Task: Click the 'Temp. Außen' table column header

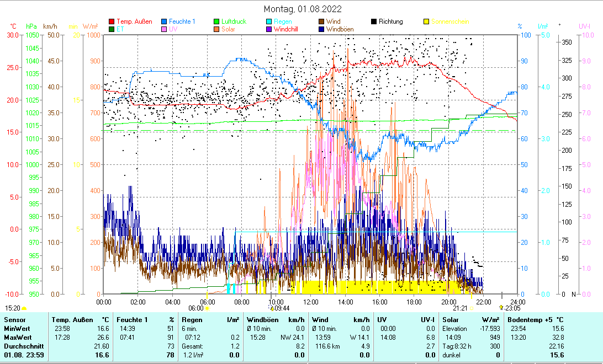Action: [x=72, y=320]
